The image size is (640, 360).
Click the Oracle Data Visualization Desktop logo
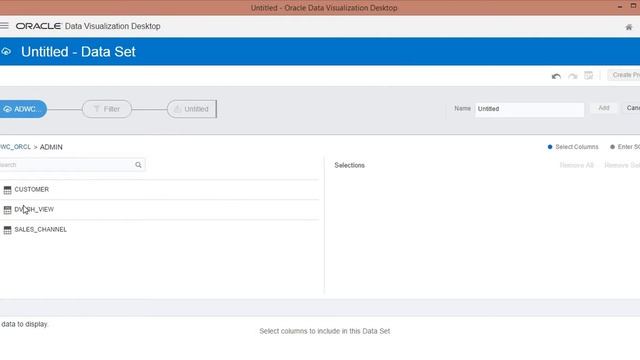pos(88,26)
